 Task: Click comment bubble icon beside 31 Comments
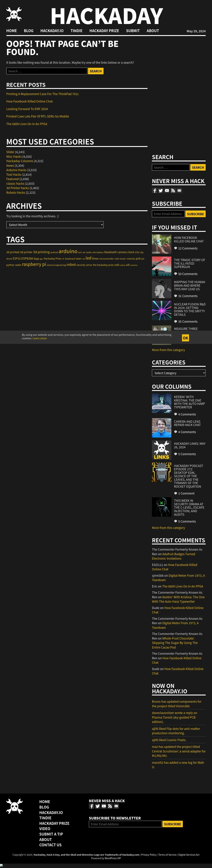(x=176, y=296)
